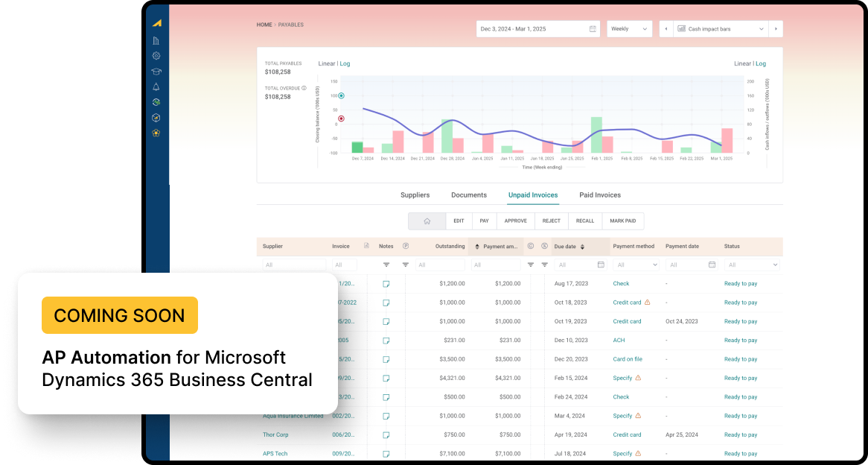Image resolution: width=868 pixels, height=465 pixels.
Task: Switch to Suppliers tab
Action: [415, 195]
